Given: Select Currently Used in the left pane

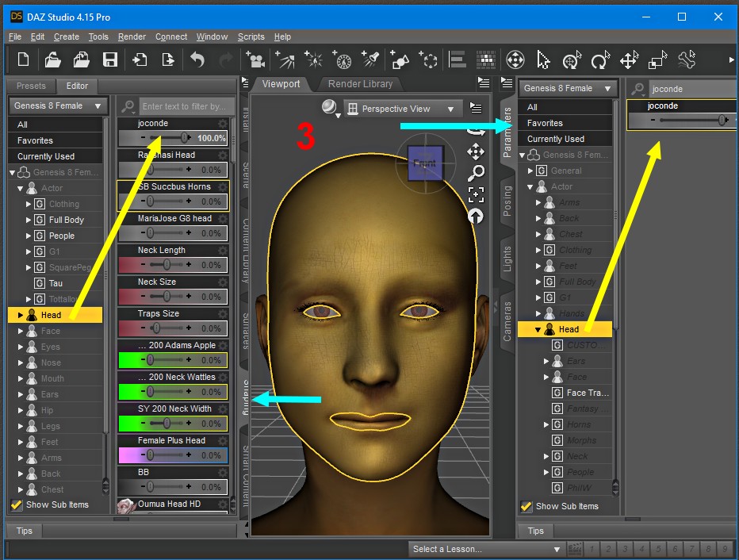Looking at the screenshot, I should pyautogui.click(x=56, y=156).
